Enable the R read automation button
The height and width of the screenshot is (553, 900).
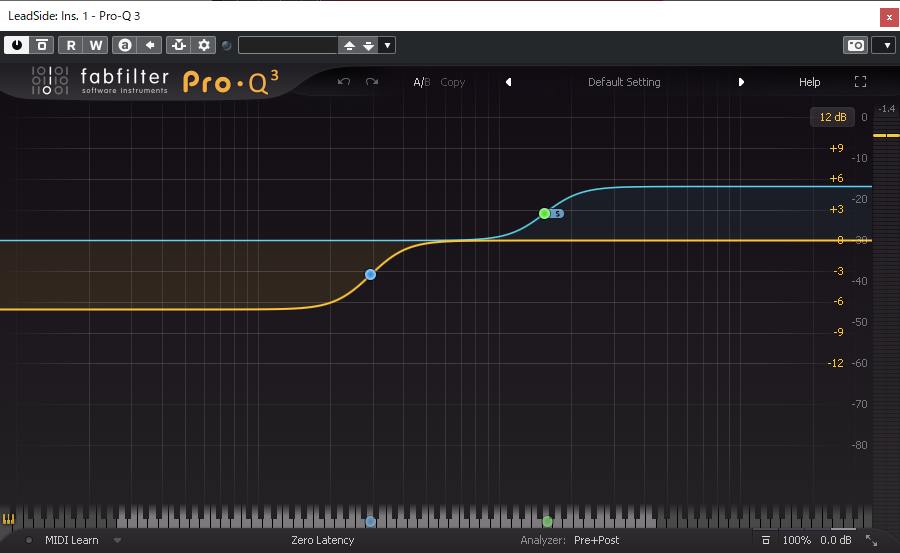(71, 45)
